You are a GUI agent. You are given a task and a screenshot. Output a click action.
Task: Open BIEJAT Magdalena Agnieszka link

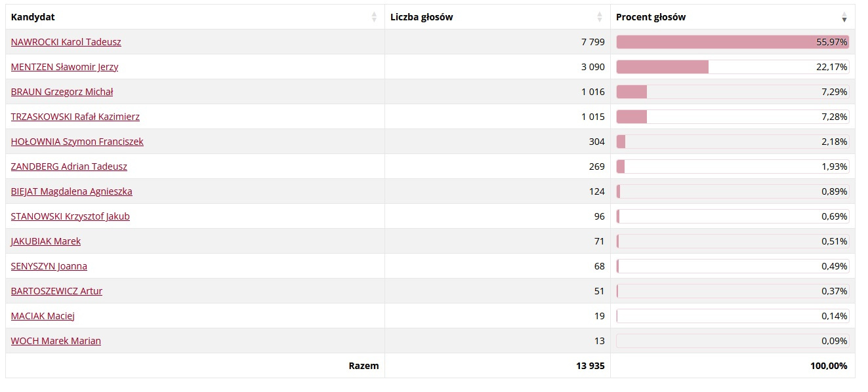click(72, 191)
